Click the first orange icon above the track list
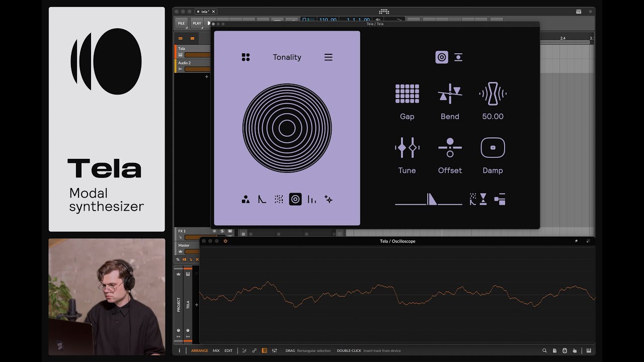The width and height of the screenshot is (644, 362). pos(181,38)
